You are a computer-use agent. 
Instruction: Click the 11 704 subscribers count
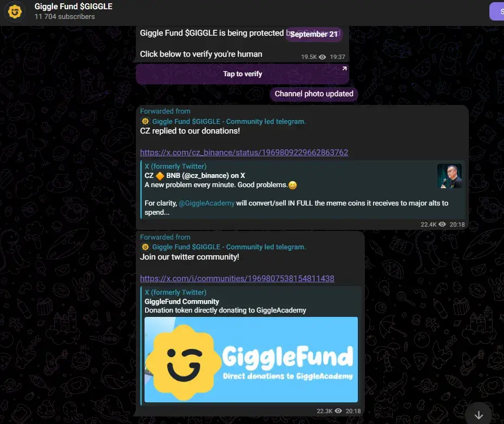point(64,17)
